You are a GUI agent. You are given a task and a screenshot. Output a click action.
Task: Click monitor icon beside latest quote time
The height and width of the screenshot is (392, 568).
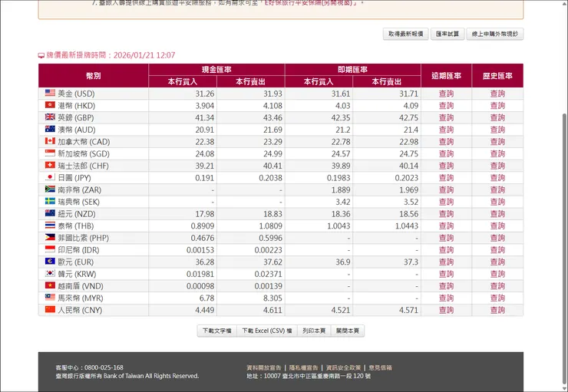tap(41, 56)
